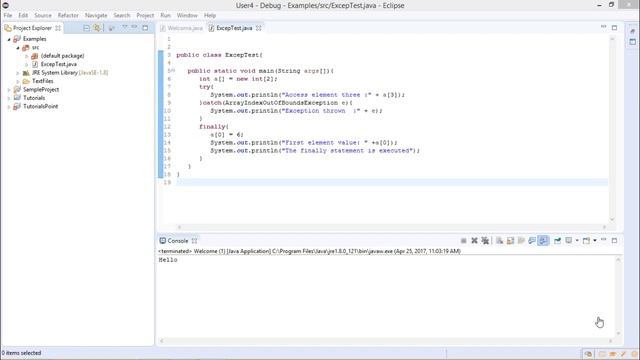
Task: Click code line 19 in editor
Action: (x=392, y=182)
